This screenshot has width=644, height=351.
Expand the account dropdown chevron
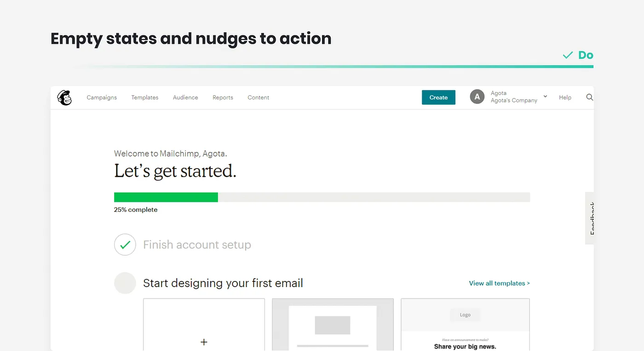[x=545, y=97]
